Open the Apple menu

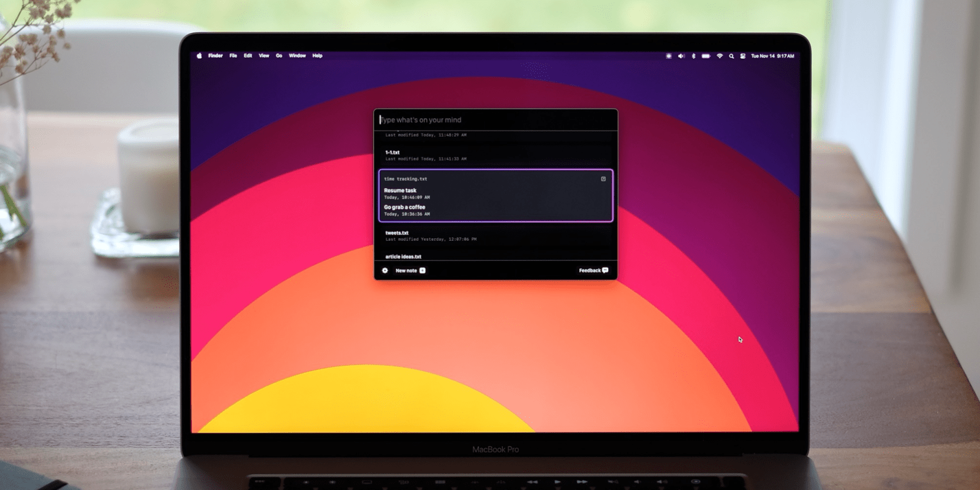pyautogui.click(x=199, y=56)
